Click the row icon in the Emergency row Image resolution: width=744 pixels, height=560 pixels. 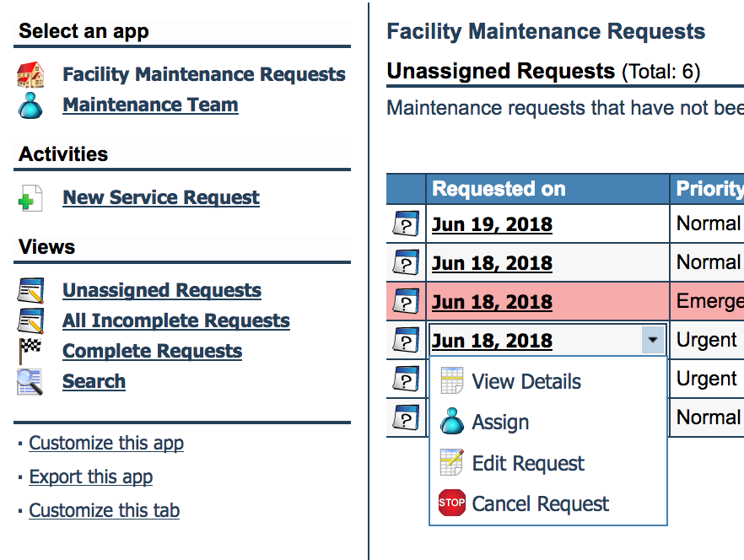pos(406,302)
